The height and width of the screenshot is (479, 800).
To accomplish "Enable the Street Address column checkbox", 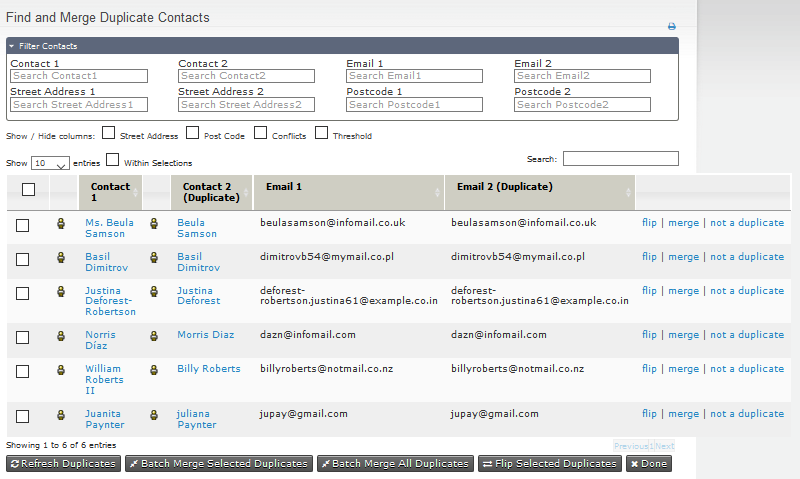I will click(109, 134).
